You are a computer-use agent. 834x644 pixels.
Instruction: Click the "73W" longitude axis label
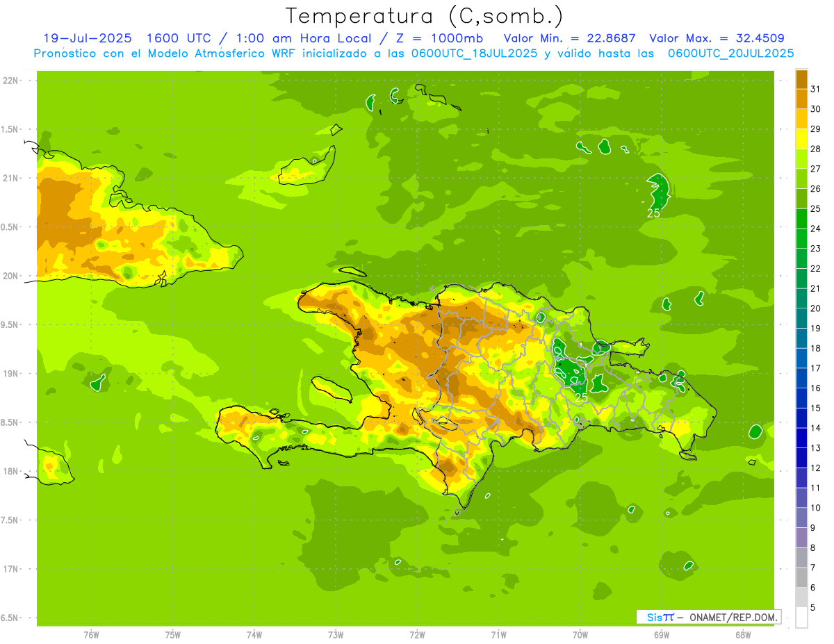[x=336, y=634]
